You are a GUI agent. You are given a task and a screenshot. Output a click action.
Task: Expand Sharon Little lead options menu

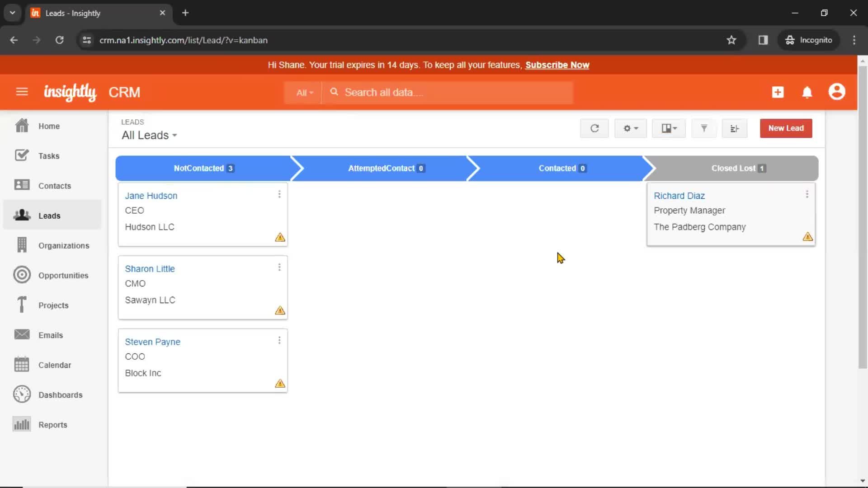coord(278,267)
